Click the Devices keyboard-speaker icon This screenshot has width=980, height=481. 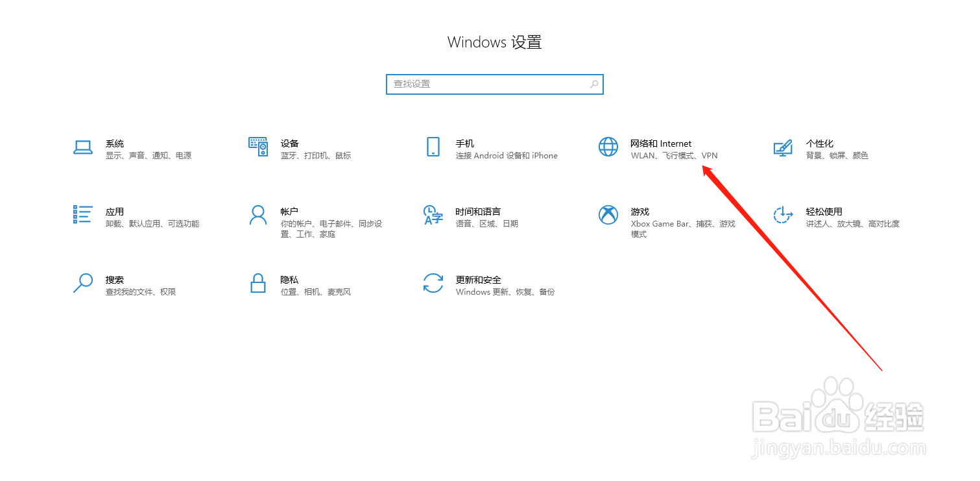(258, 147)
